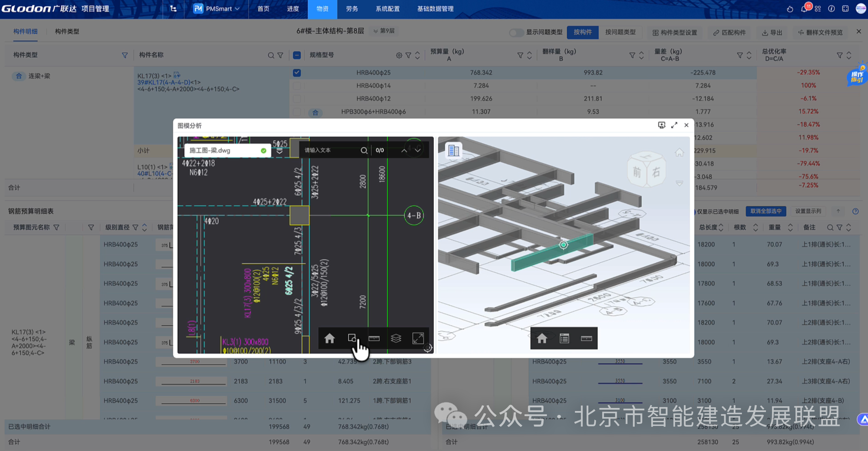Open the 系统配置 menu

388,9
